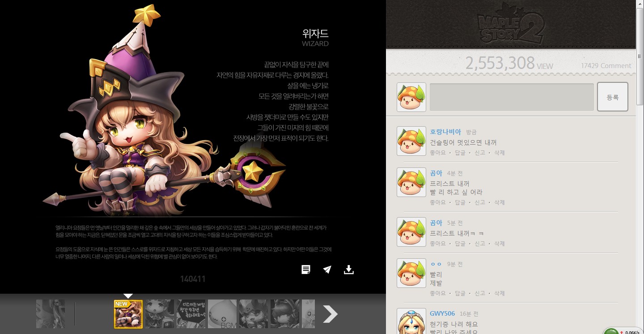Click comment text 빨 리 하고 싶 어라
Screen dimensions: 644x334
456,192
